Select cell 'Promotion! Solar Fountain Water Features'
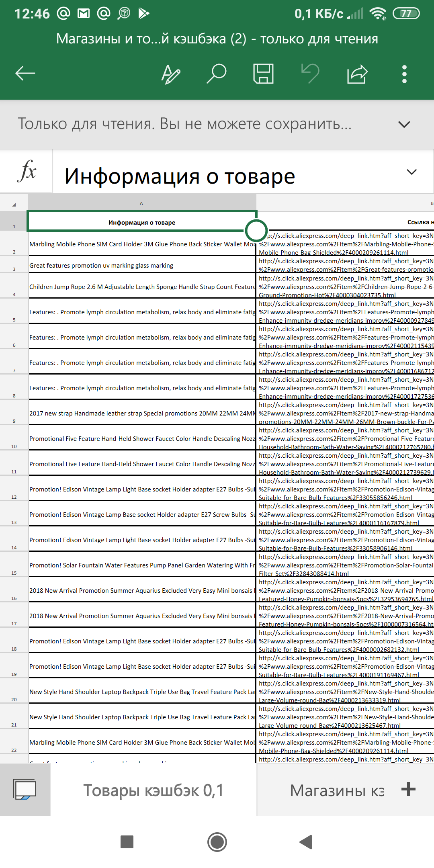The height and width of the screenshot is (868, 434). [142, 565]
